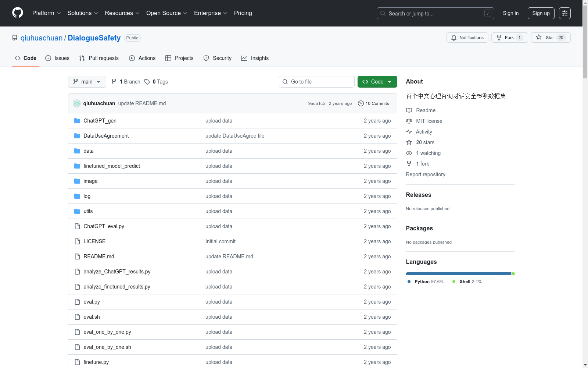The height and width of the screenshot is (368, 588).
Task: Open the 'Initial commit' message for LICENSE
Action: pyautogui.click(x=220, y=241)
